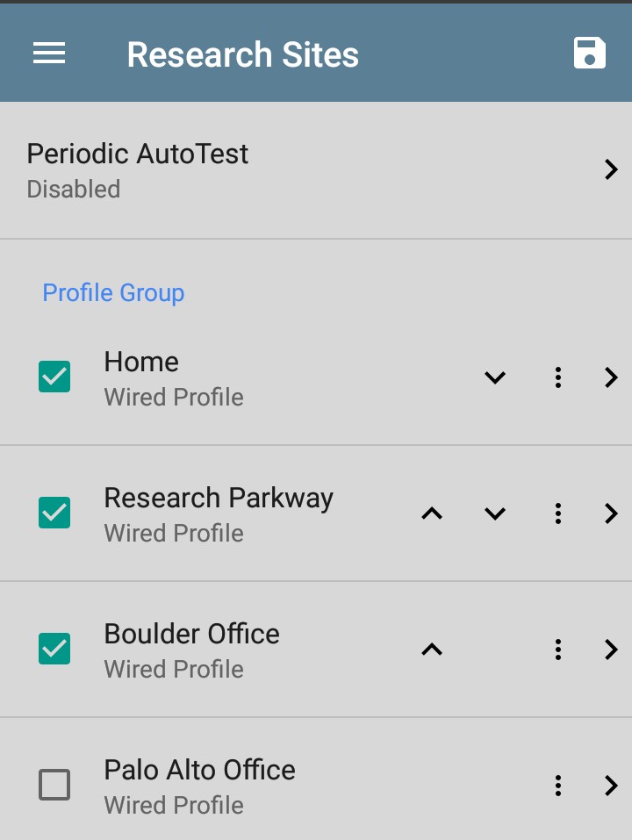
Task: Open Home profile details with right chevron
Action: pyautogui.click(x=611, y=377)
